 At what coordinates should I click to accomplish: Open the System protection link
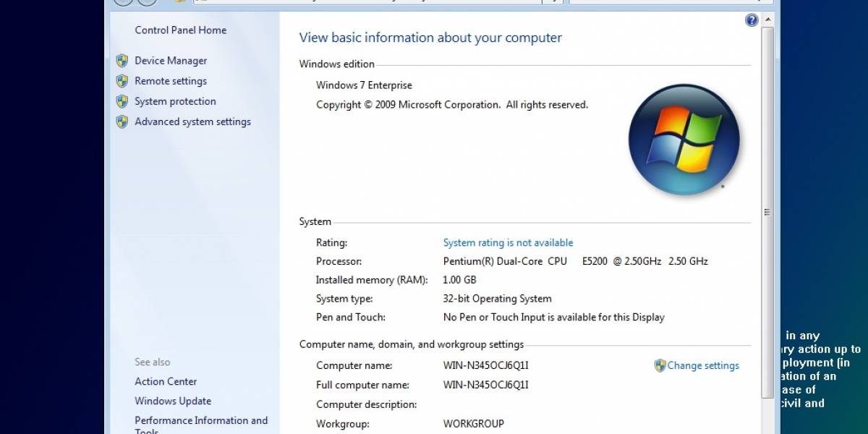click(175, 101)
